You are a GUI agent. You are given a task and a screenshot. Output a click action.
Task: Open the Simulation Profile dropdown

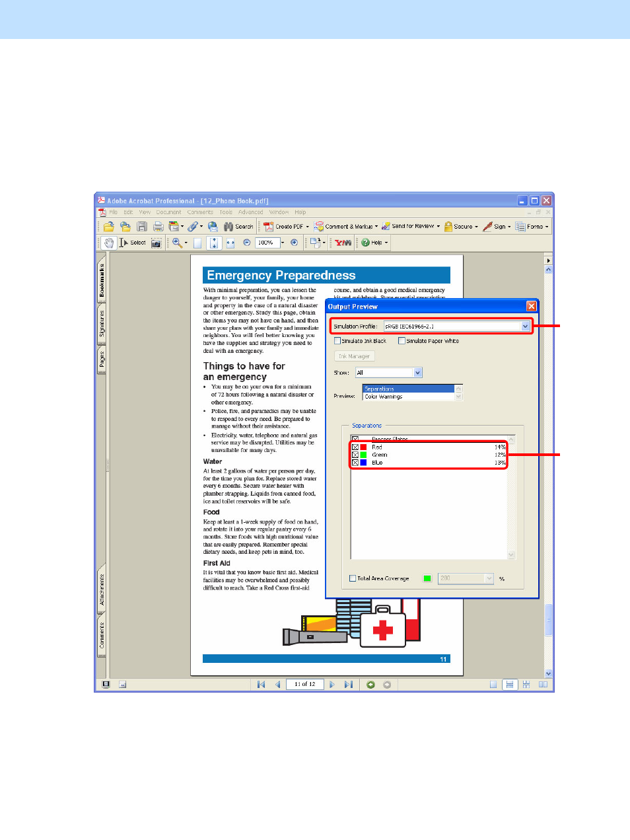pos(526,326)
